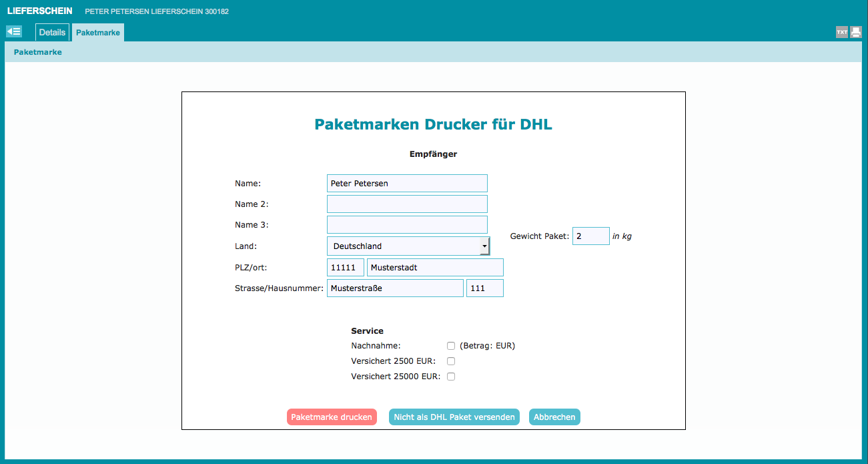Click the Abbrechen button
Viewport: 868px width, 464px height.
(554, 417)
